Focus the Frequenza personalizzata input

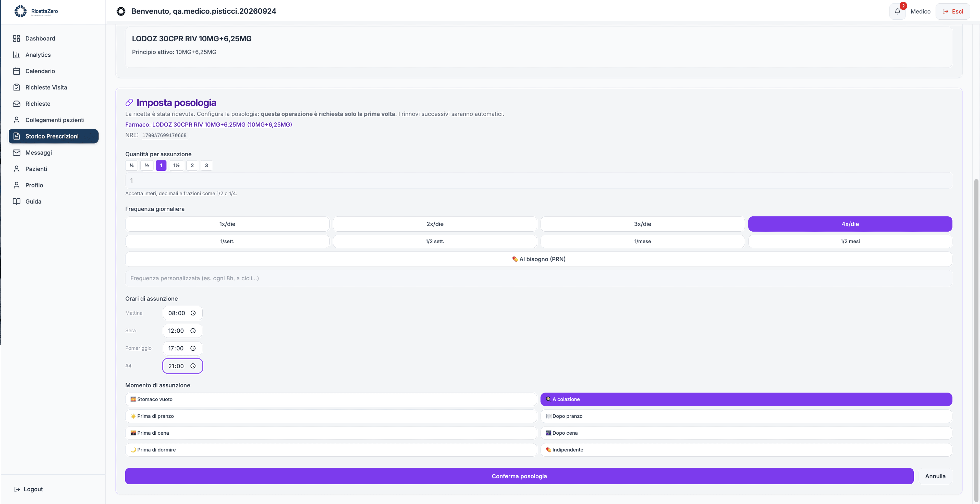pos(539,278)
